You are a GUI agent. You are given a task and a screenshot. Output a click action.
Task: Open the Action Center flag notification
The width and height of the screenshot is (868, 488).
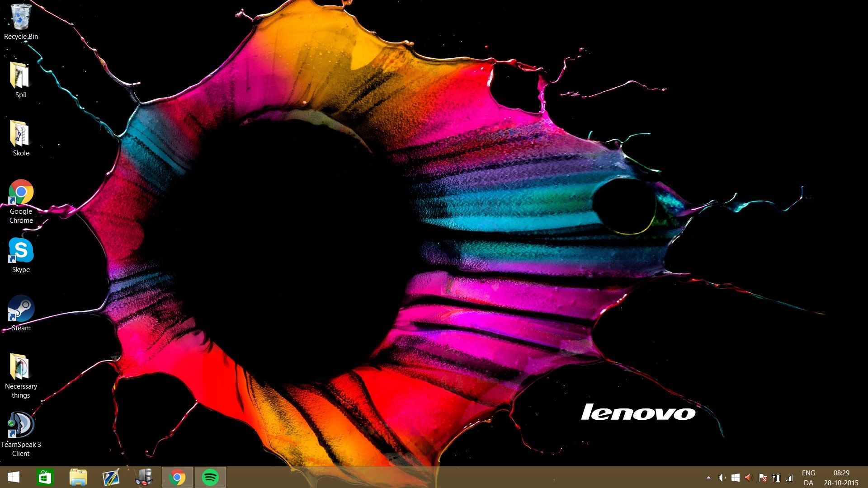(x=763, y=478)
